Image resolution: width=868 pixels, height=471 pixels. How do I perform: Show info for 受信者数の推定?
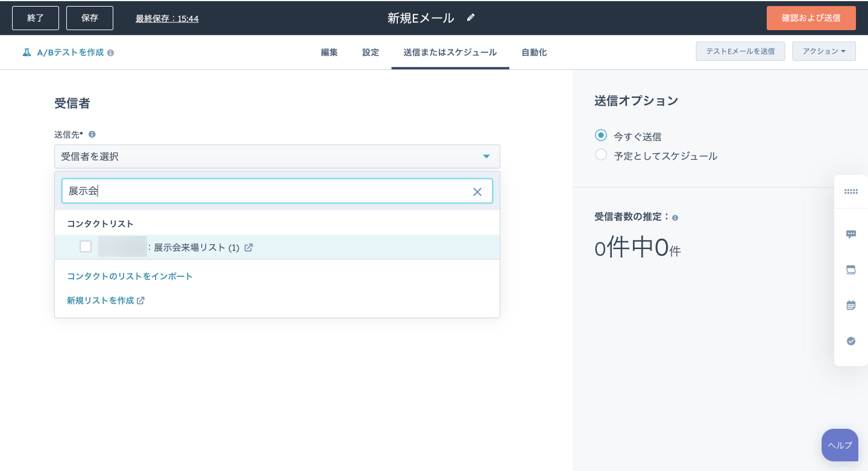(x=675, y=218)
